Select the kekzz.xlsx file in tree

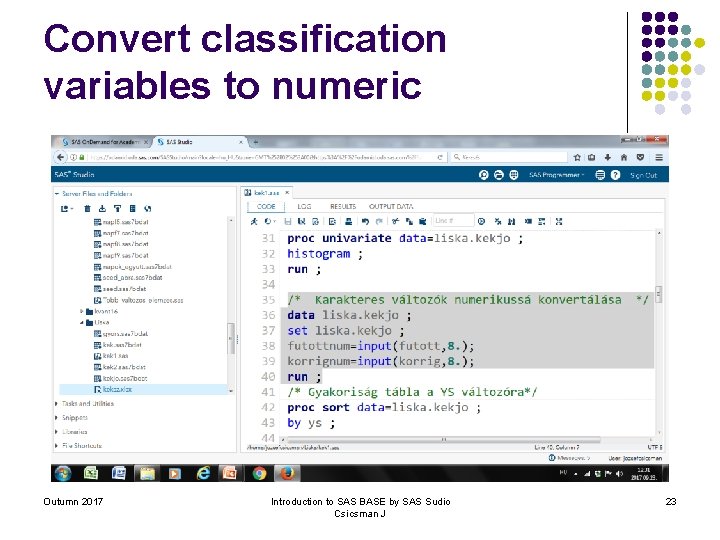(x=113, y=389)
